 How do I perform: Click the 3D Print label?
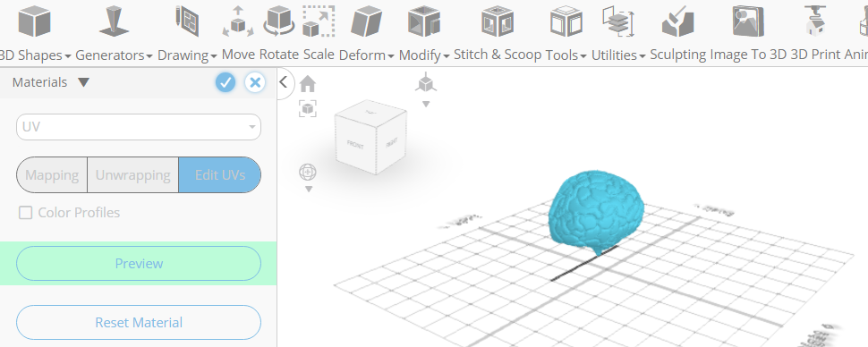(x=814, y=55)
